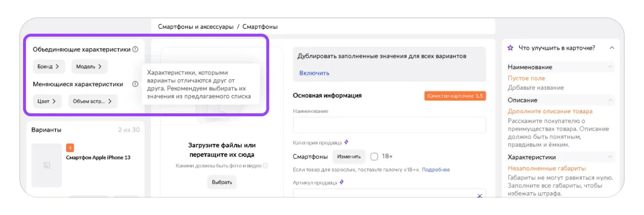Viewport: 644px width, 215px height.
Task: Open the Бренд characteristic chip
Action: (48, 67)
